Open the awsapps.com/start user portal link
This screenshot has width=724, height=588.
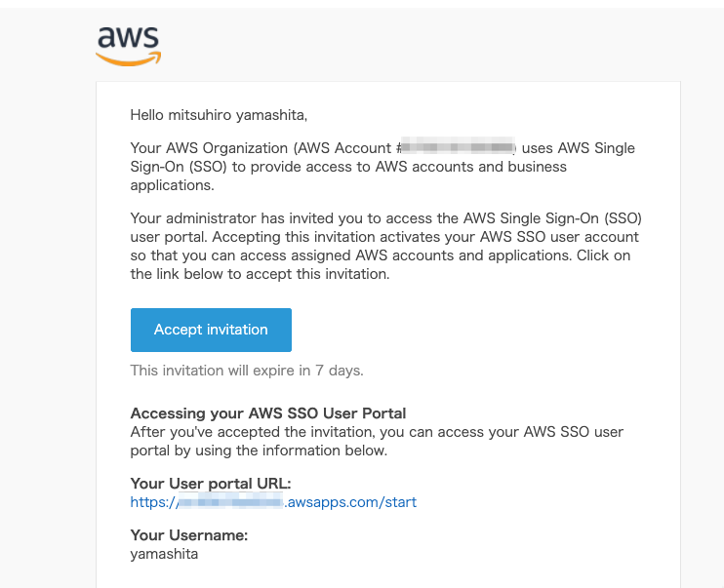(x=273, y=501)
